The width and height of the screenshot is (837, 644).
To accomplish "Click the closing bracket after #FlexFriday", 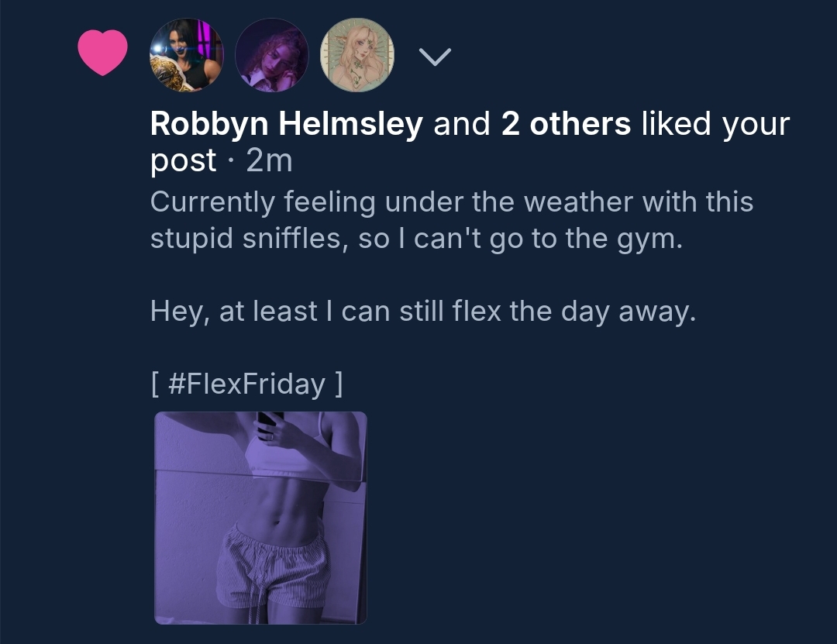I will click(x=337, y=384).
